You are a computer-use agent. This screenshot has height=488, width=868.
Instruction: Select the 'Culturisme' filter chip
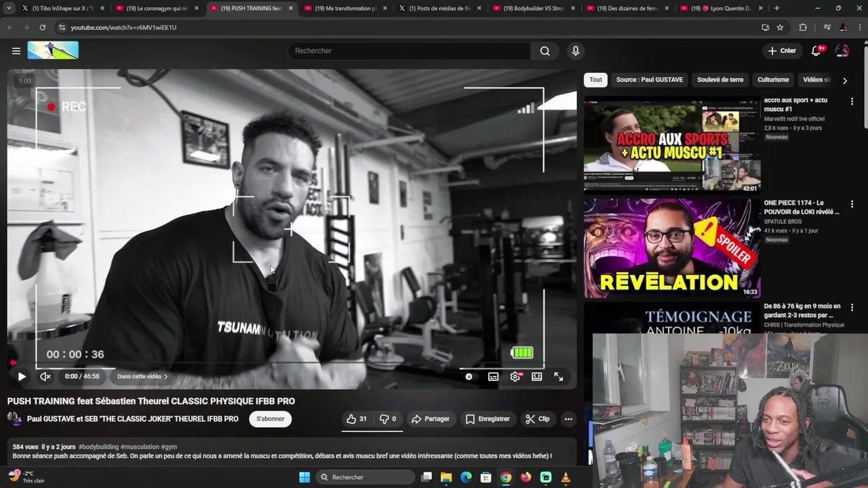point(773,79)
